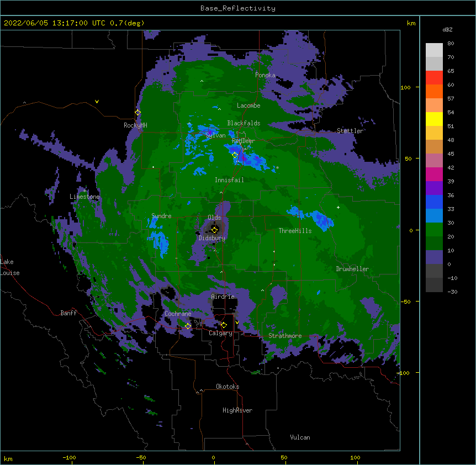Click the RockyMH label

135,125
